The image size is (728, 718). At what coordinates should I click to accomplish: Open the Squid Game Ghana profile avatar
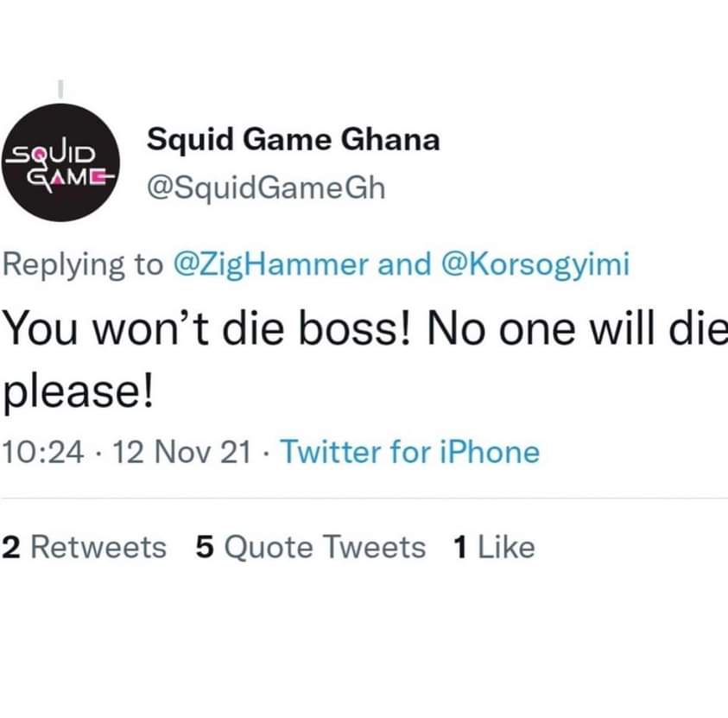tap(60, 162)
